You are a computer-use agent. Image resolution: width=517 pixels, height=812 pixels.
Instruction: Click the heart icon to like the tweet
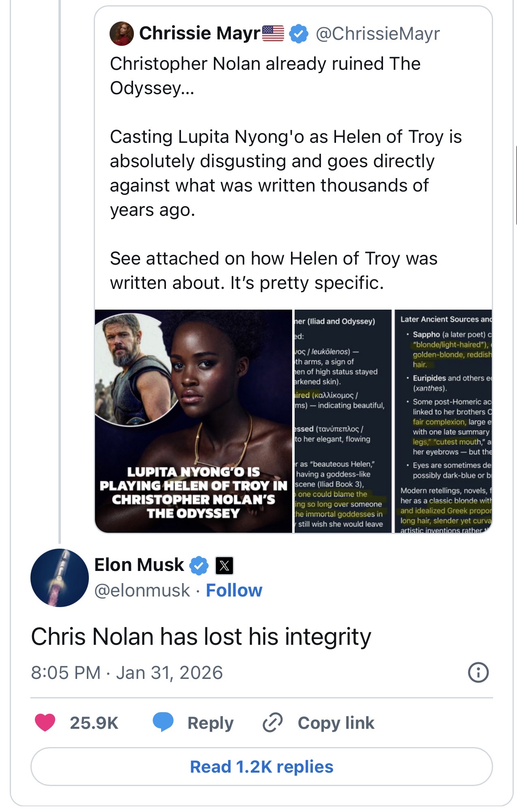(x=45, y=723)
